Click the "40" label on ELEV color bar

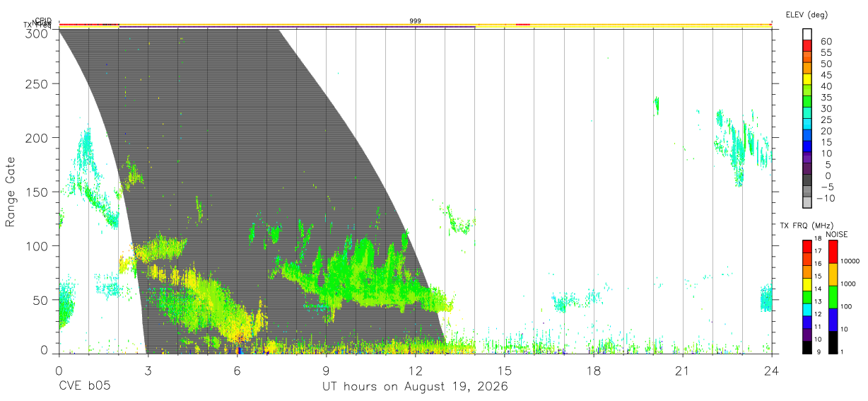826,86
